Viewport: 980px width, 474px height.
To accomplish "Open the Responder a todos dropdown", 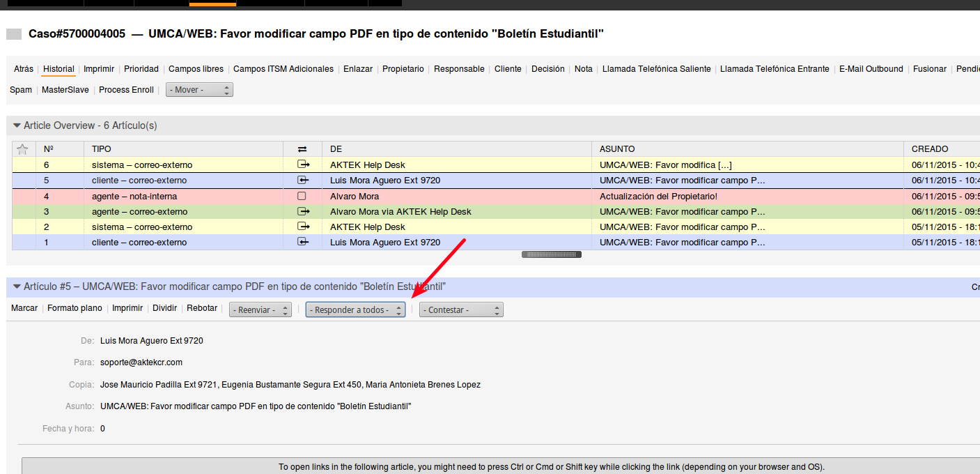I will point(355,310).
